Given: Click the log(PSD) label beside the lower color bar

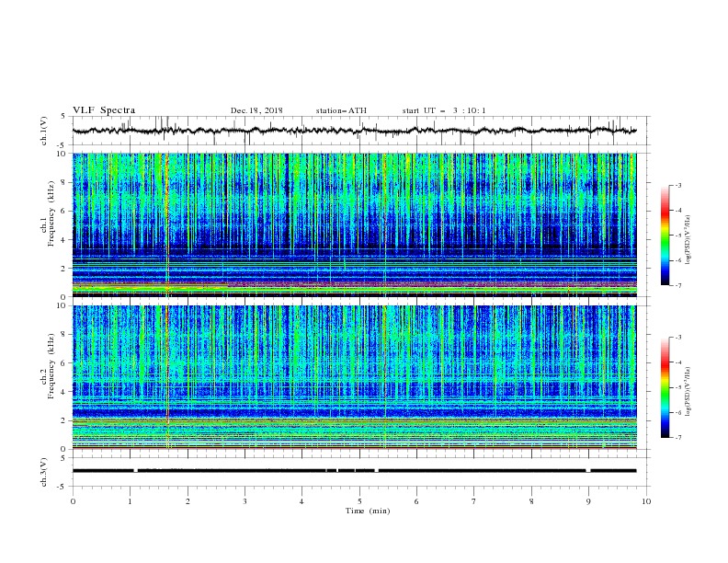Looking at the screenshot, I should tap(688, 392).
